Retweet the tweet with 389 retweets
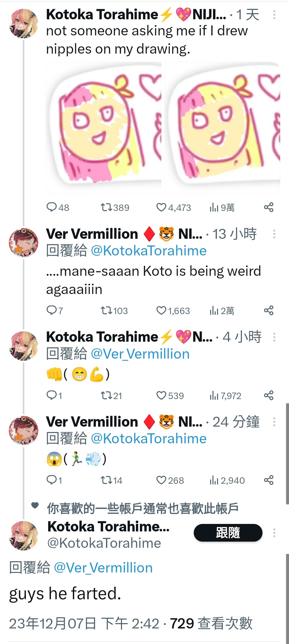The height and width of the screenshot is (644, 289). (x=115, y=207)
